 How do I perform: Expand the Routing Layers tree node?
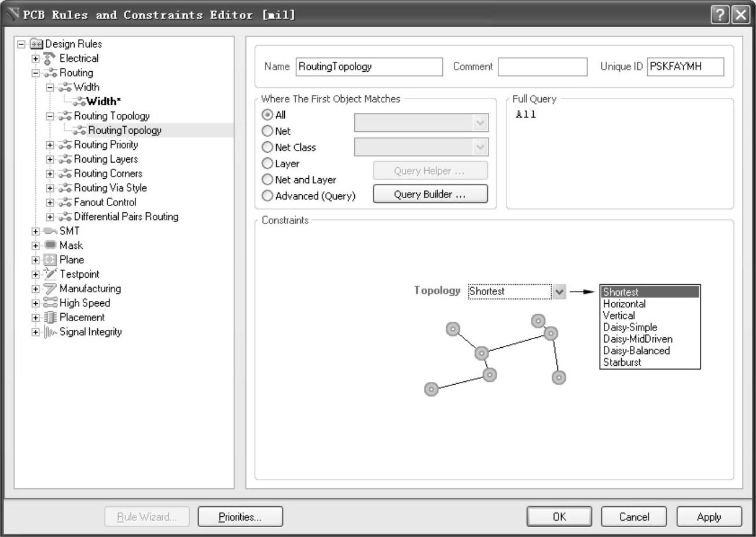pyautogui.click(x=50, y=159)
